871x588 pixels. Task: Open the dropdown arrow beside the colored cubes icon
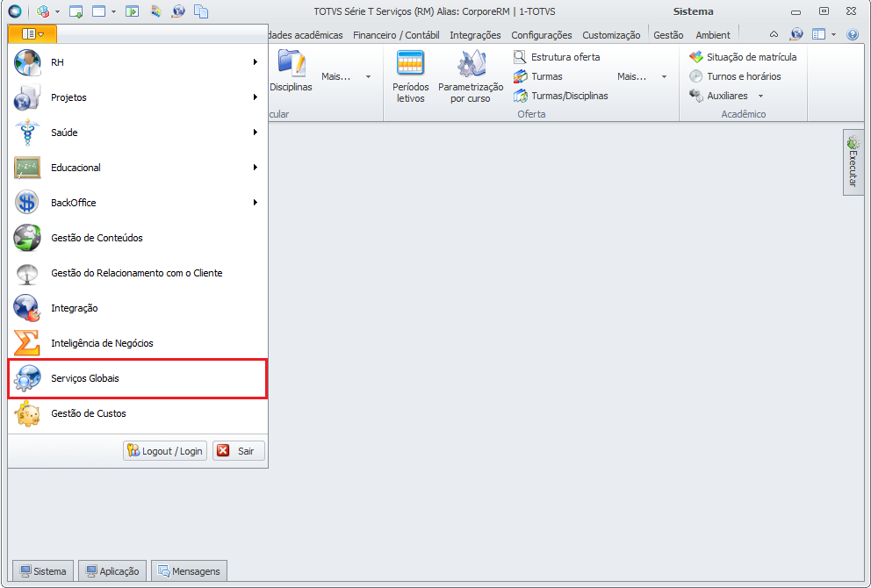57,11
